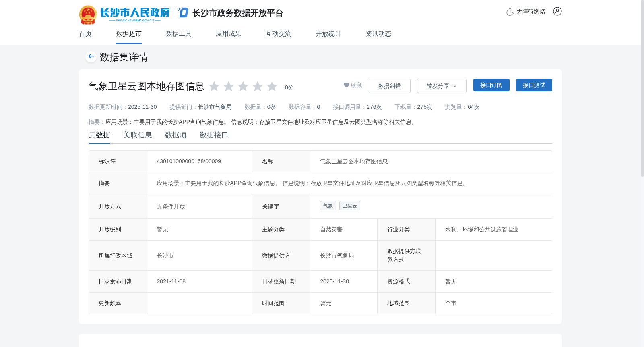Click the 目录更新日期 value 2025-11-30
This screenshot has height=347, width=644.
click(x=334, y=281)
